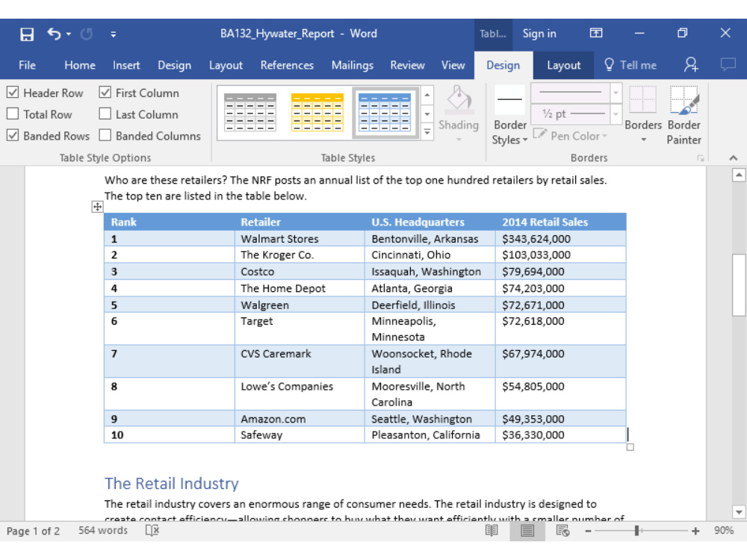This screenshot has width=747, height=560.
Task: Switch to the Home tab
Action: 80,65
